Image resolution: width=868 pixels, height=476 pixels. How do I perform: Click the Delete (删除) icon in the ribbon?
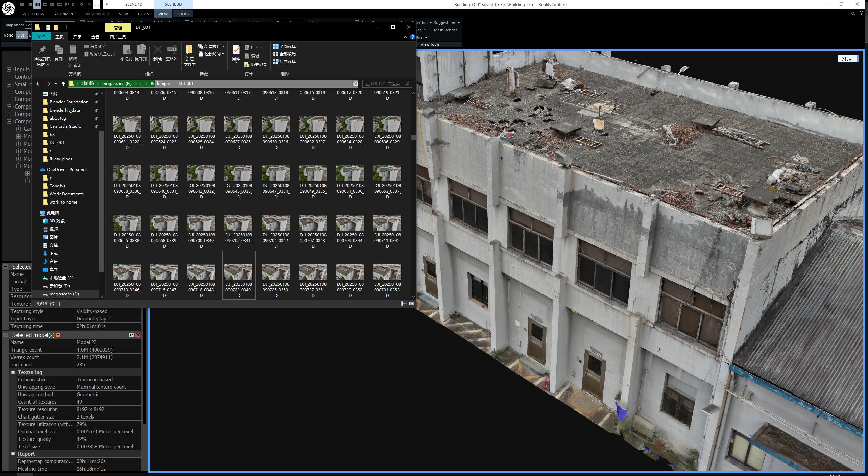(158, 53)
